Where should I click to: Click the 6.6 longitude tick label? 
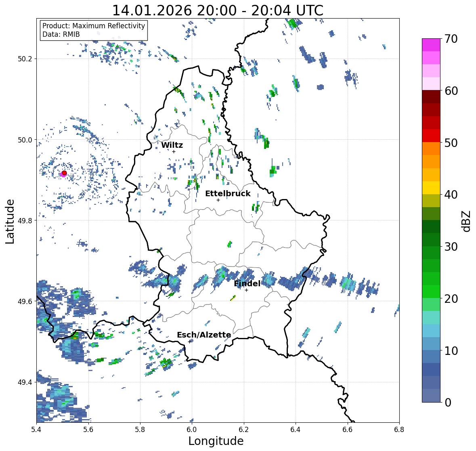[348, 430]
